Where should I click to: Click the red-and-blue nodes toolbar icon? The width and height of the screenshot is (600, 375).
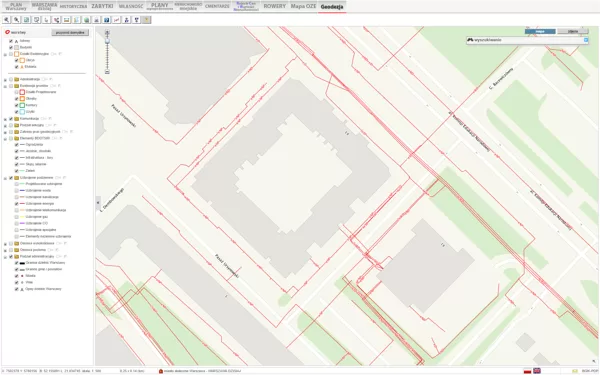coord(57,20)
